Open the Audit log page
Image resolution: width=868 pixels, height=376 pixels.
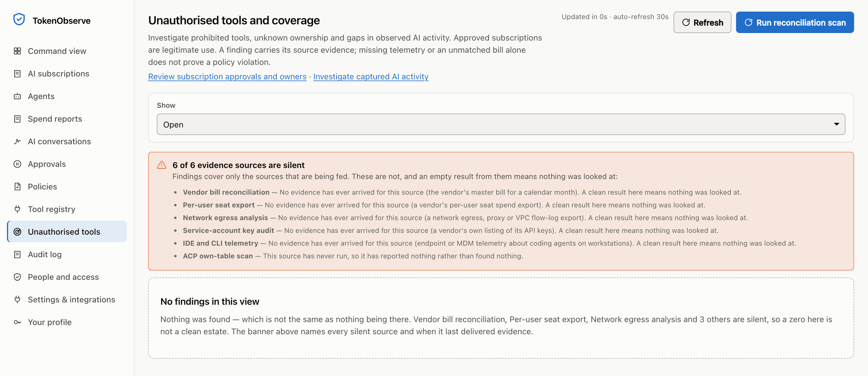click(x=67, y=254)
